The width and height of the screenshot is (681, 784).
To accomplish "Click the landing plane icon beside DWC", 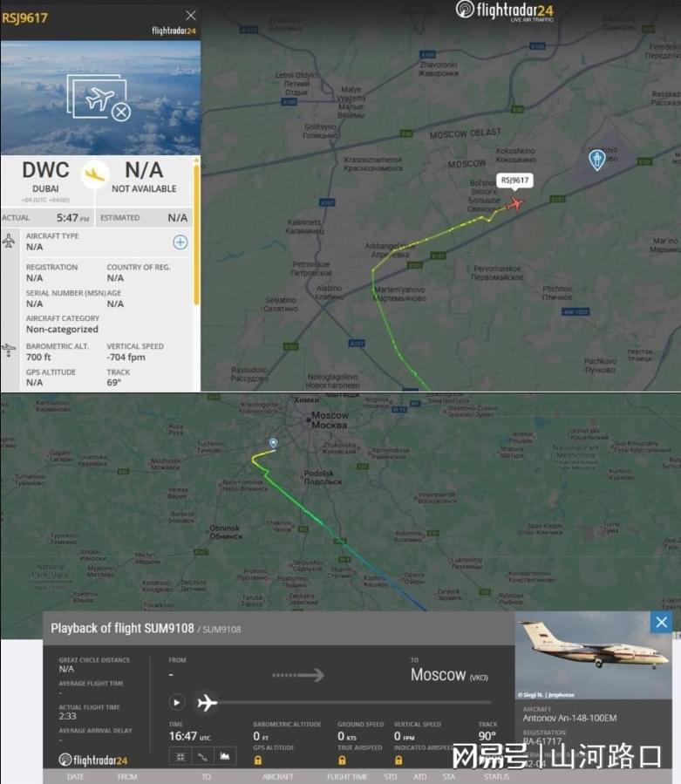I will coord(94,174).
